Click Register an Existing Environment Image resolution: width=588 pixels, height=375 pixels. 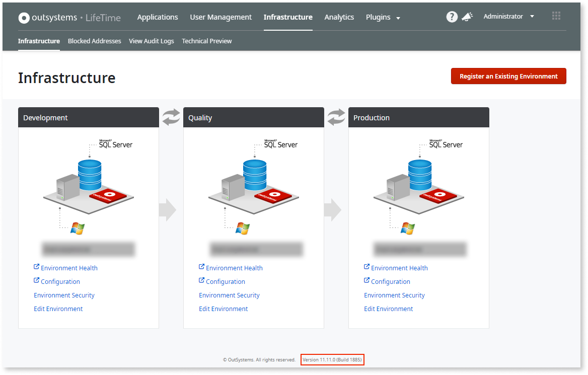click(x=508, y=76)
